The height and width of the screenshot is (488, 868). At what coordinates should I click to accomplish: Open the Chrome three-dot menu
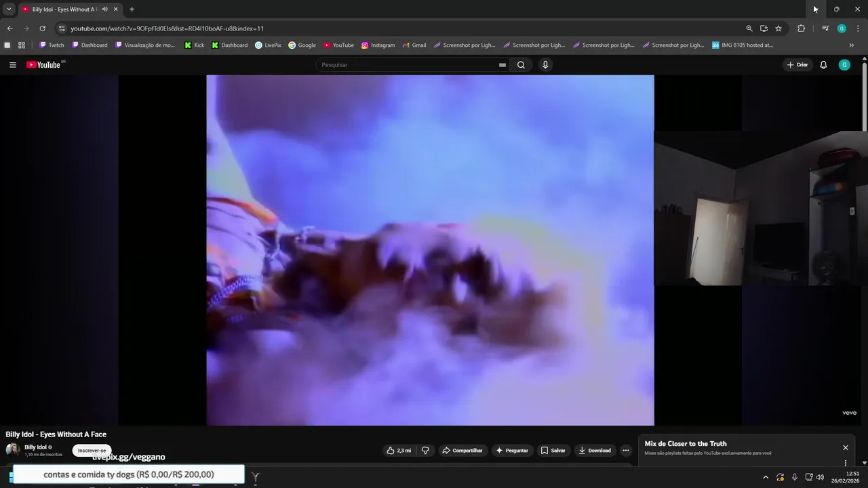click(859, 28)
